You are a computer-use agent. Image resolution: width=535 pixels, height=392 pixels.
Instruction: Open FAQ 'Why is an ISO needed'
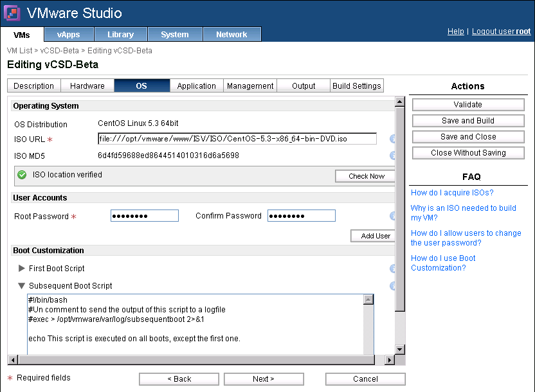point(464,213)
